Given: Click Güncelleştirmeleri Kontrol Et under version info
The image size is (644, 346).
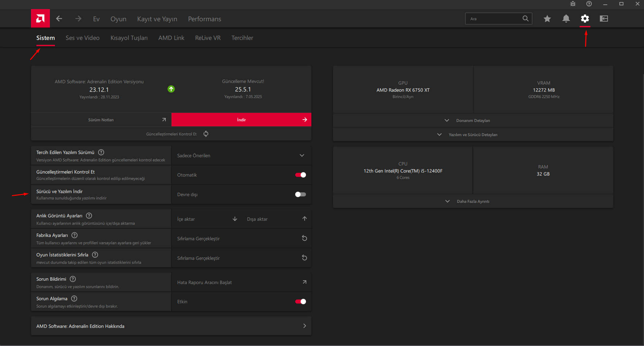Looking at the screenshot, I should coord(171,134).
